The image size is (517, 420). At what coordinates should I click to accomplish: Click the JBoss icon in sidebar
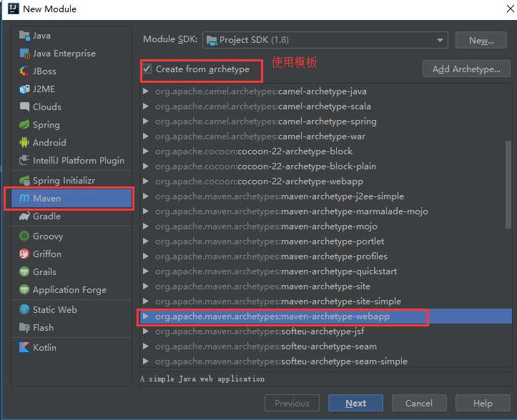24,71
